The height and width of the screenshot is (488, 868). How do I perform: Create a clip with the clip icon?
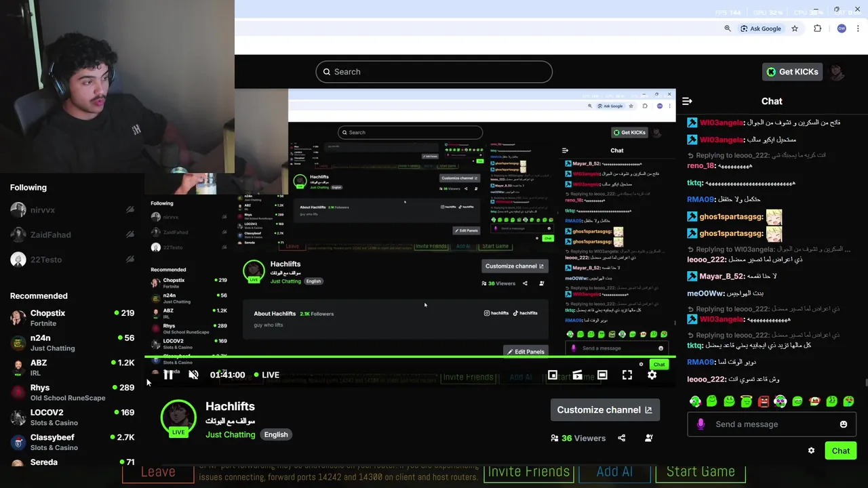577,375
